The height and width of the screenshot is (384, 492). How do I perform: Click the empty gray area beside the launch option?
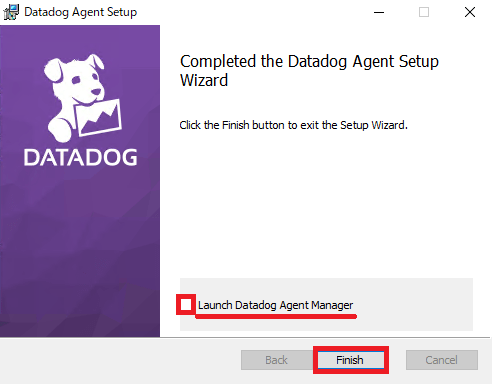click(413, 305)
